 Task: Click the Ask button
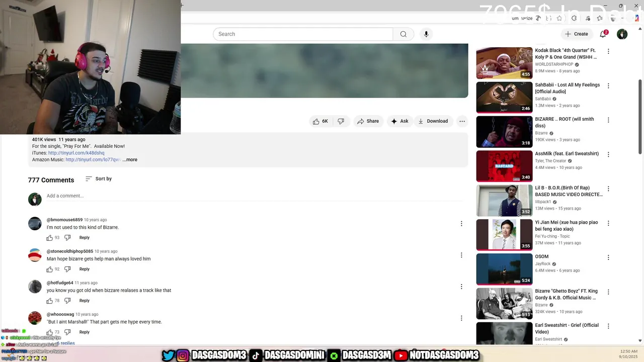[399, 121]
